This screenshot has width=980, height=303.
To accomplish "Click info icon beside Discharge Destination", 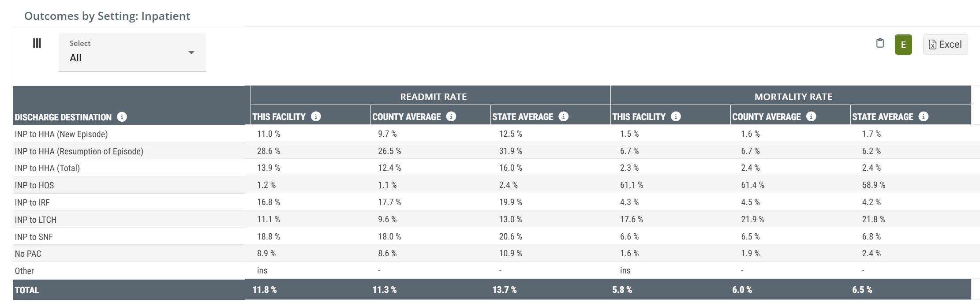I will [122, 117].
